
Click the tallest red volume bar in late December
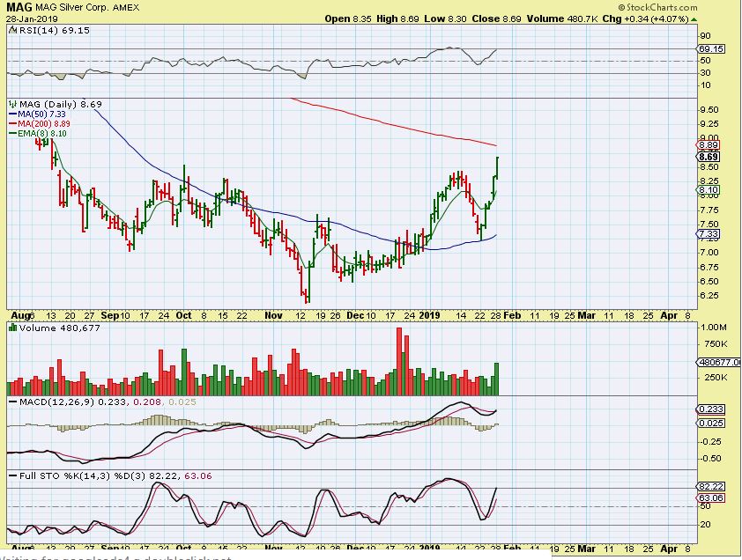pos(399,361)
